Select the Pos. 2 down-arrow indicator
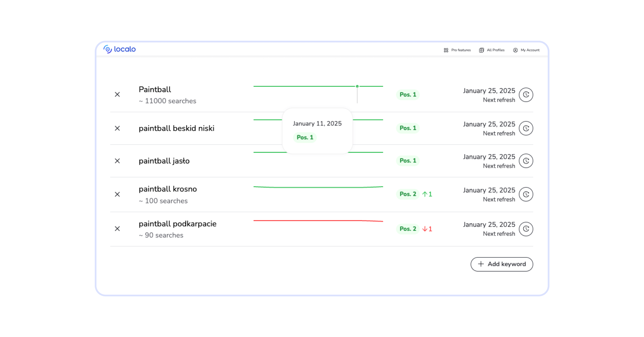The width and height of the screenshot is (644, 337). [x=426, y=229]
